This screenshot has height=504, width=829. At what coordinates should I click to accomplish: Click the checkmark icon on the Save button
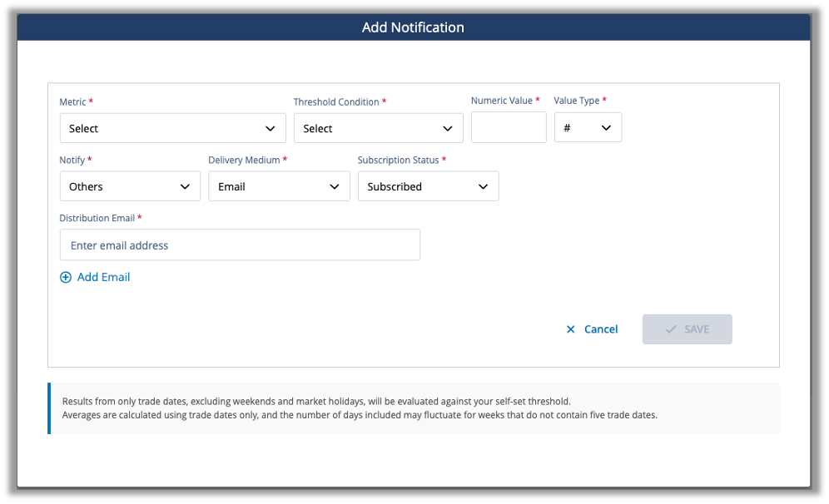(671, 329)
